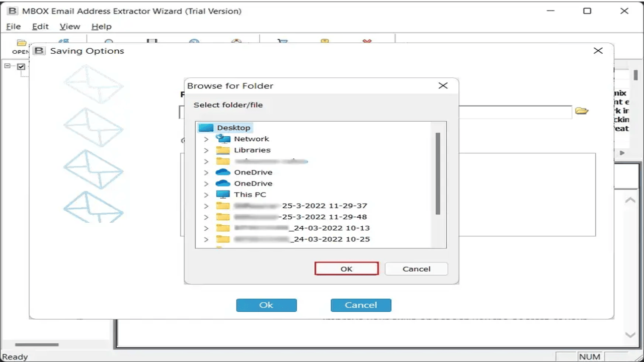The image size is (644, 362).
Task: Open the File menu
Action: point(14,26)
